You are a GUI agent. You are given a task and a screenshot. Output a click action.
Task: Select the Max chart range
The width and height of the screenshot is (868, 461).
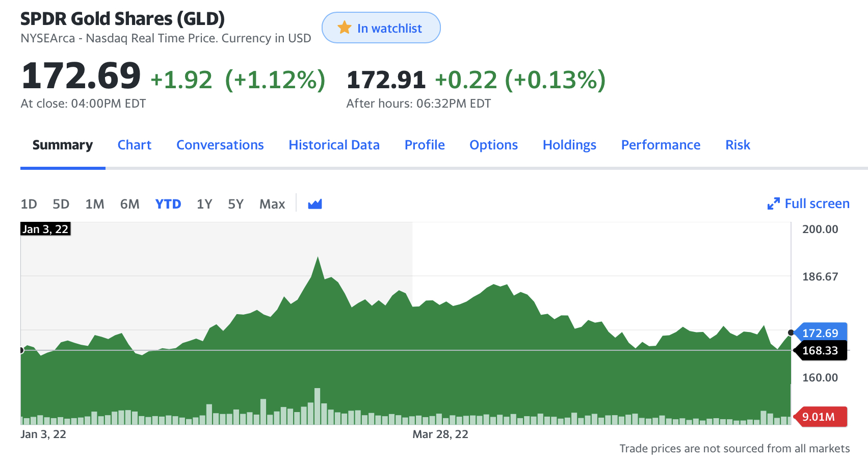272,204
